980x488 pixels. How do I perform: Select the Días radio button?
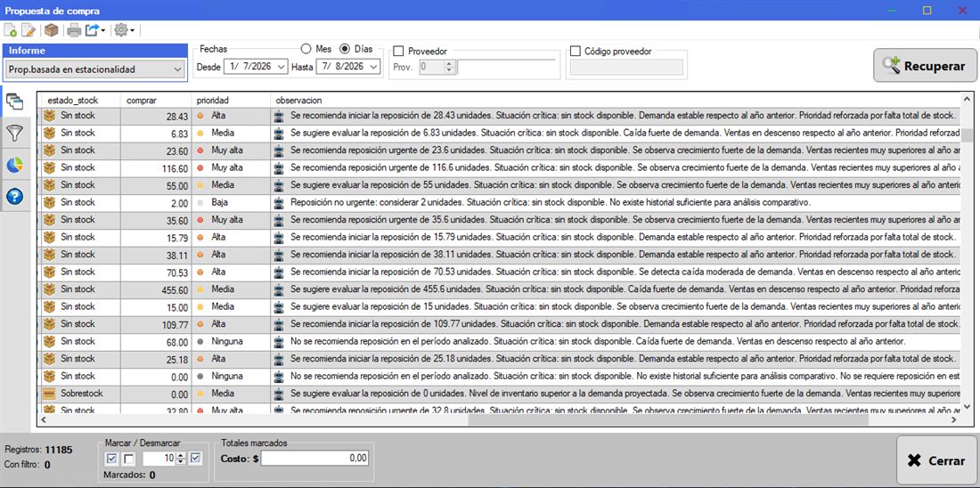click(345, 49)
